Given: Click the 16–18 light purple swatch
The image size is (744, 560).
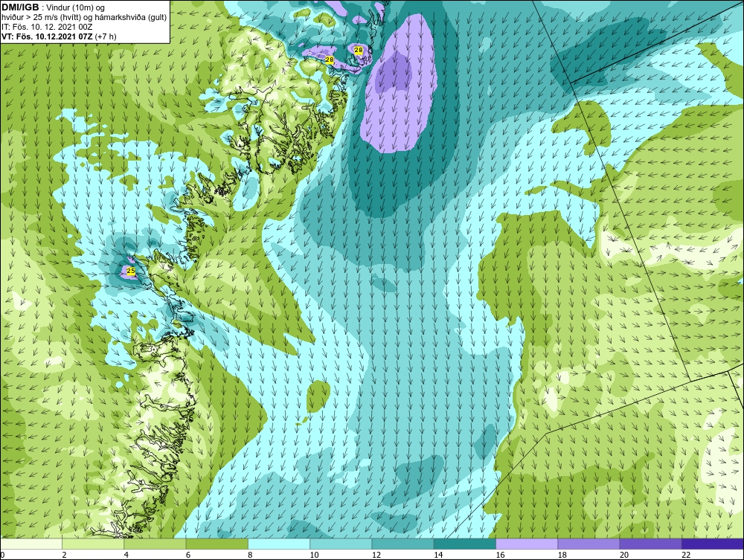Looking at the screenshot, I should tap(527, 544).
